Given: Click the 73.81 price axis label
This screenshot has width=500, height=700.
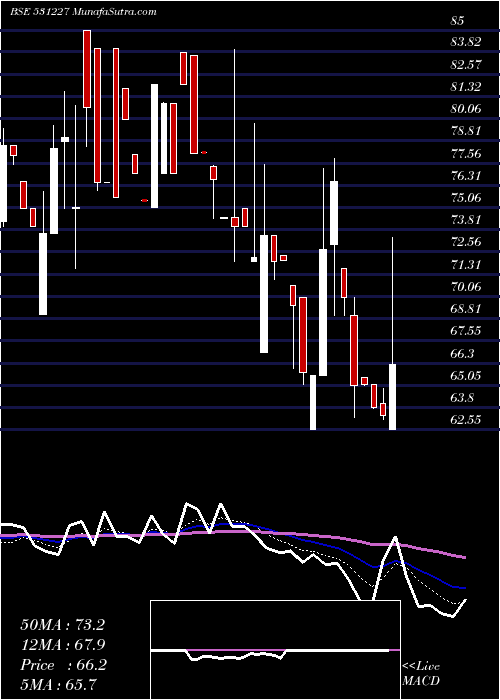Looking at the screenshot, I should pos(466,220).
